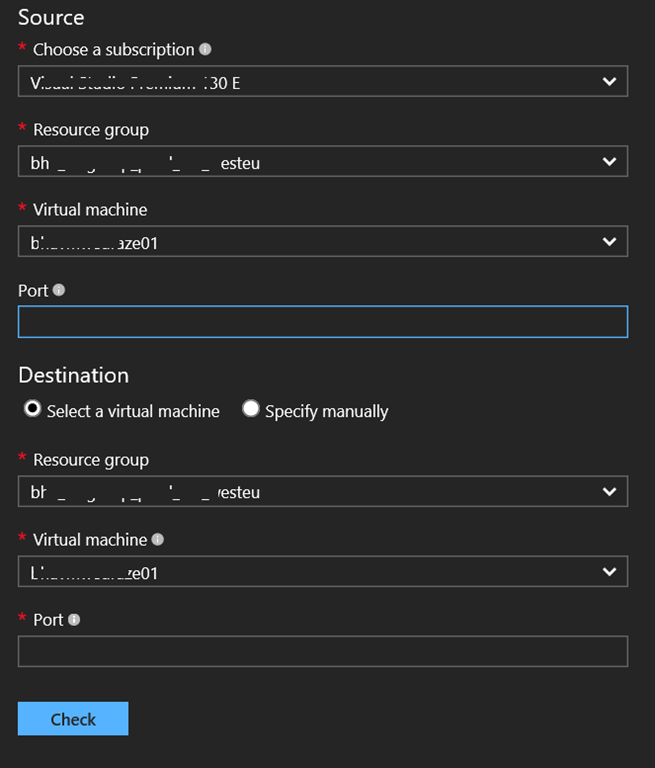Choose the 'Select a virtual machine' radio option

coord(33,409)
